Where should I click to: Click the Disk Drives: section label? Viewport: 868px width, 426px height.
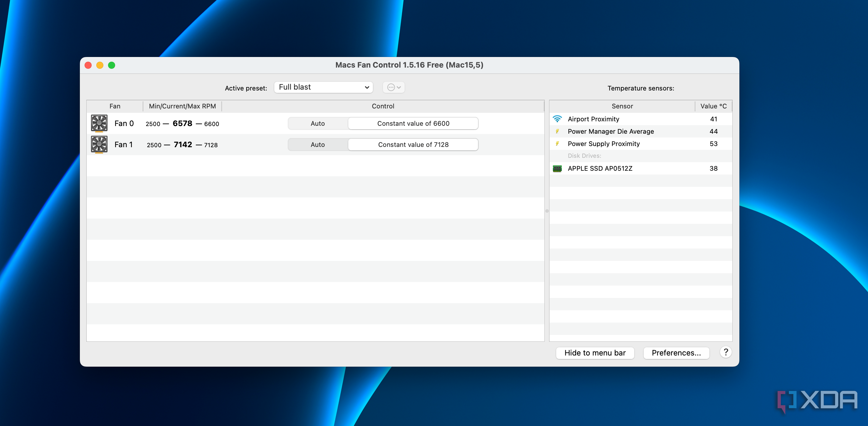584,156
